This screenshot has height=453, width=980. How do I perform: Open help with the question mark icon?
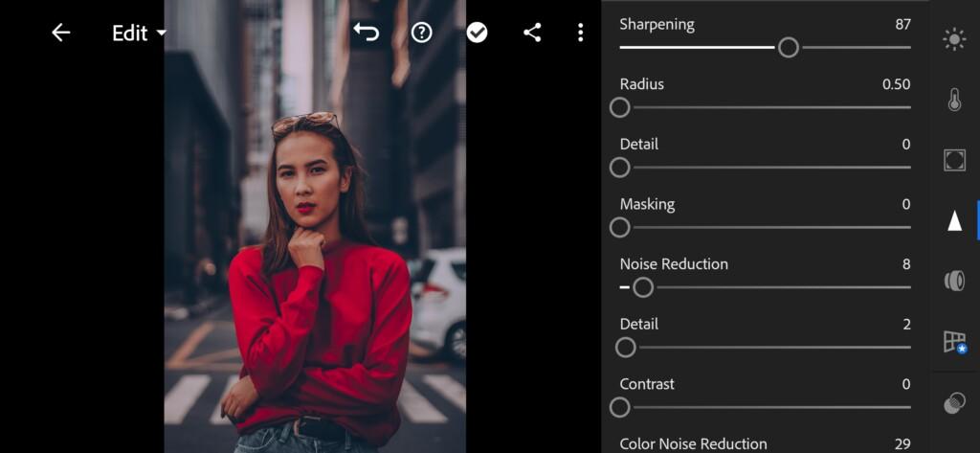(422, 33)
